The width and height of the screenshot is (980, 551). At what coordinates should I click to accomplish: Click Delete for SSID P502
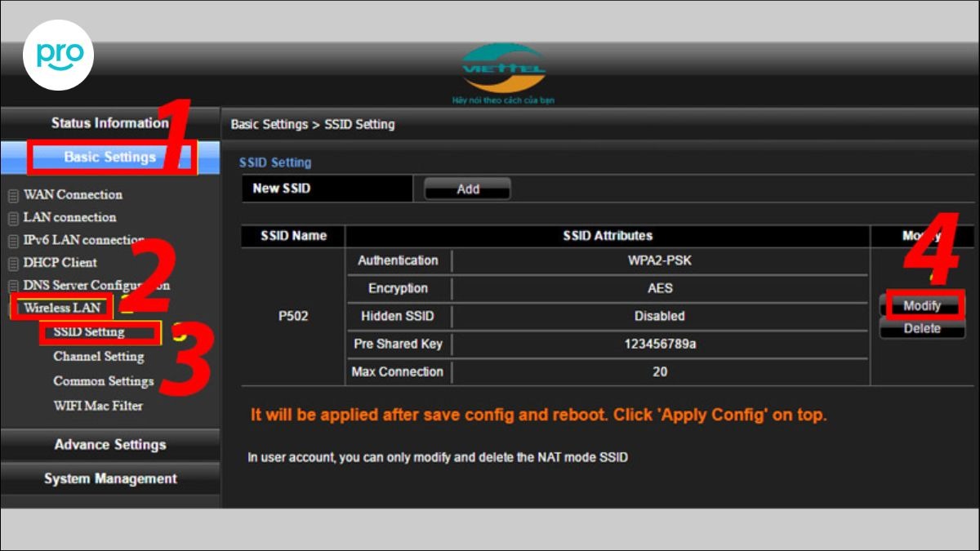(x=922, y=329)
